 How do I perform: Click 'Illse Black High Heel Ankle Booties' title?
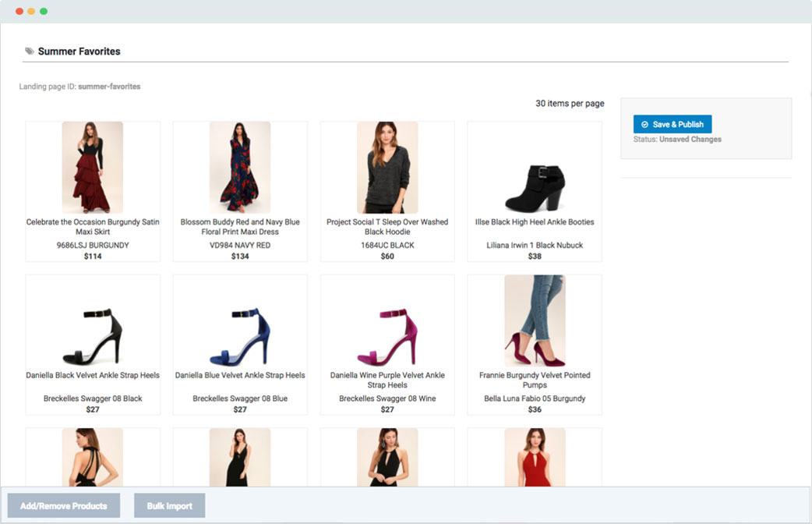pyautogui.click(x=535, y=221)
